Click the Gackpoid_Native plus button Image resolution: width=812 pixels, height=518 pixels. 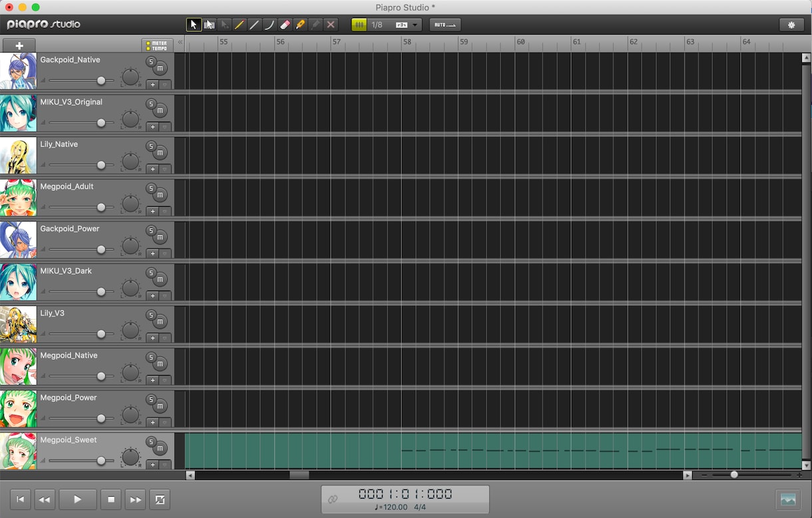(x=152, y=84)
